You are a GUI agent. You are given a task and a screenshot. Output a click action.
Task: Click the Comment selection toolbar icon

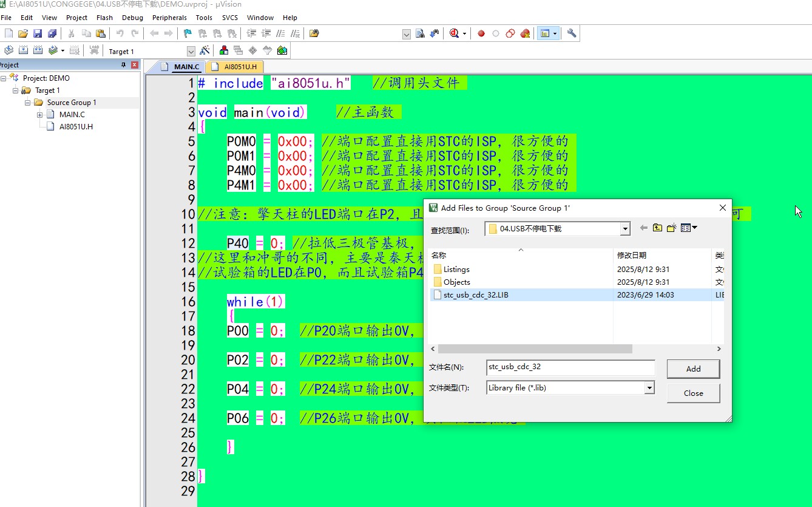280,33
